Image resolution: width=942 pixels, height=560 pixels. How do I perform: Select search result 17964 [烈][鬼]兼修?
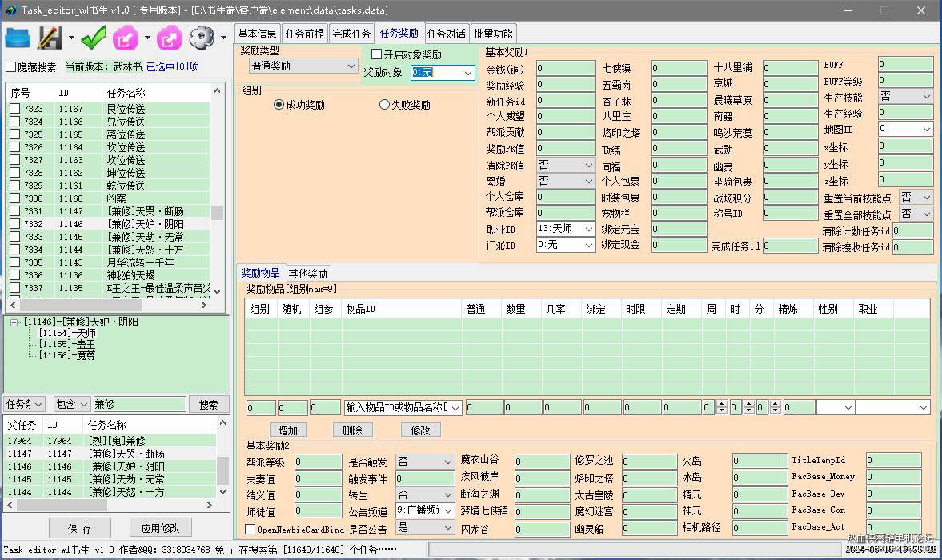tap(110, 441)
